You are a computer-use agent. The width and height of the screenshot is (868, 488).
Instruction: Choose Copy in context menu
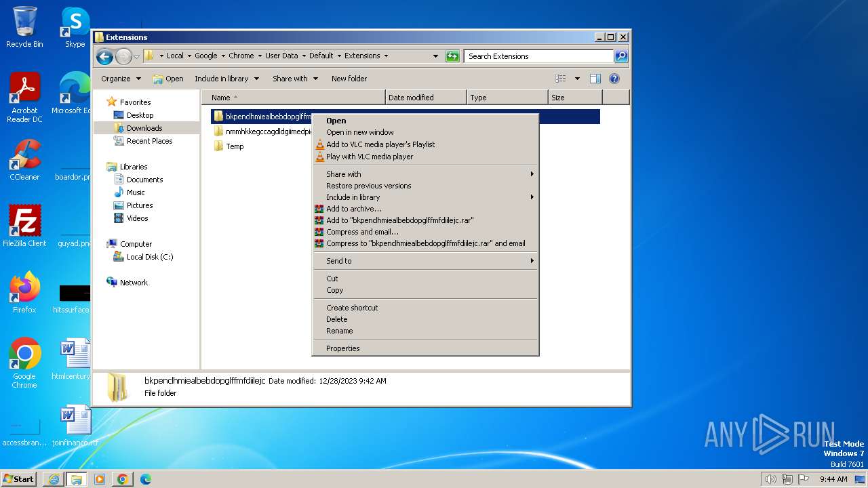[425, 290]
